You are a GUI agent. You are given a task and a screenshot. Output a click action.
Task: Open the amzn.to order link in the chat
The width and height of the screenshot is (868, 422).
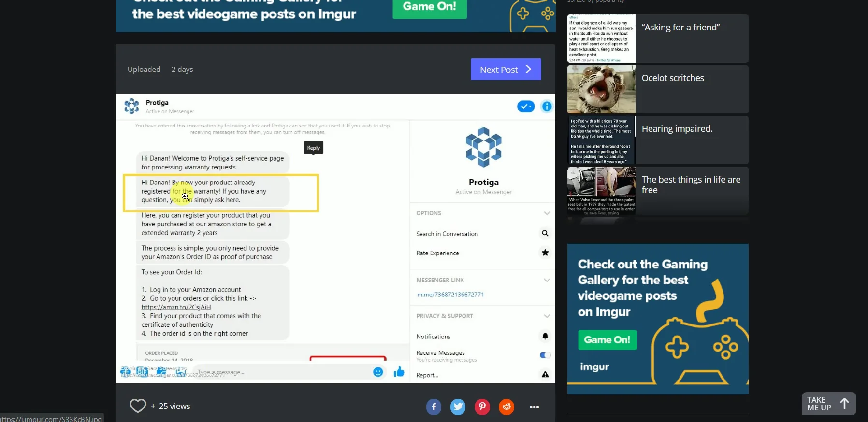pos(176,307)
